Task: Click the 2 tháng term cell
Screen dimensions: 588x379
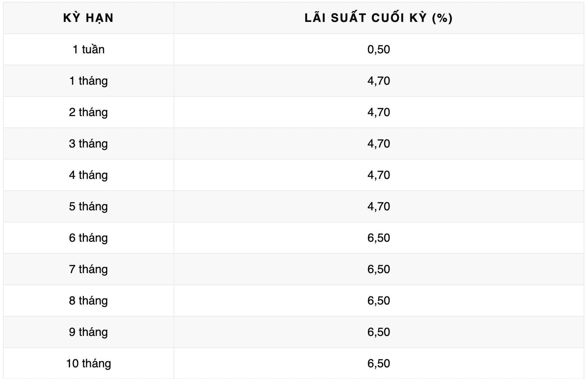Action: pyautogui.click(x=88, y=112)
